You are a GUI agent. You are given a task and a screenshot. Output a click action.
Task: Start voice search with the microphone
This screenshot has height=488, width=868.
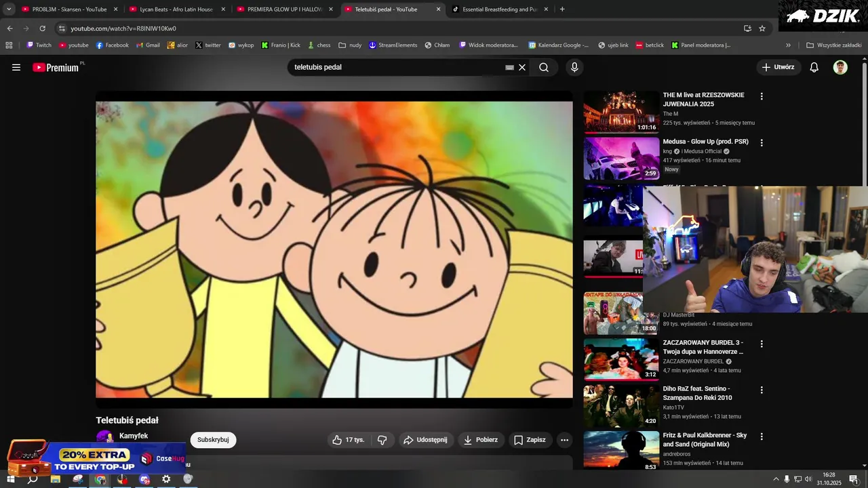(x=574, y=67)
